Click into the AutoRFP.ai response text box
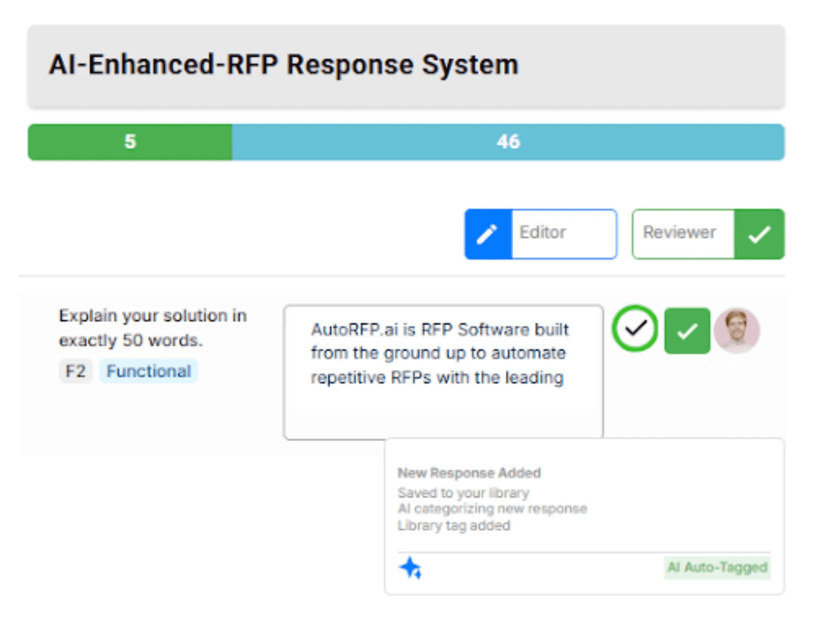 (444, 372)
